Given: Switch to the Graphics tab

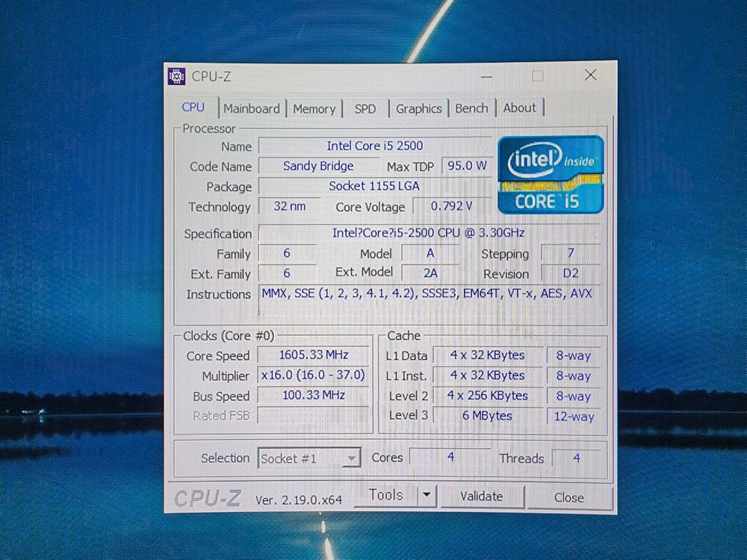Looking at the screenshot, I should 419,108.
